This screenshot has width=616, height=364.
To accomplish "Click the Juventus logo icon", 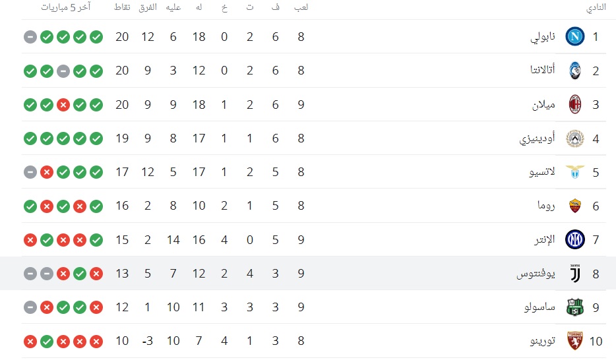I will point(574,273).
